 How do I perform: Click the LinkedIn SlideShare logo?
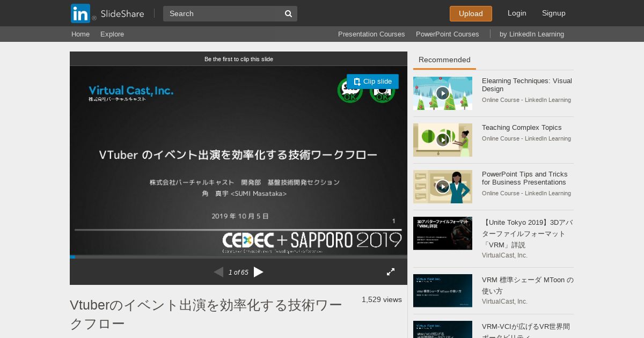pyautogui.click(x=107, y=13)
